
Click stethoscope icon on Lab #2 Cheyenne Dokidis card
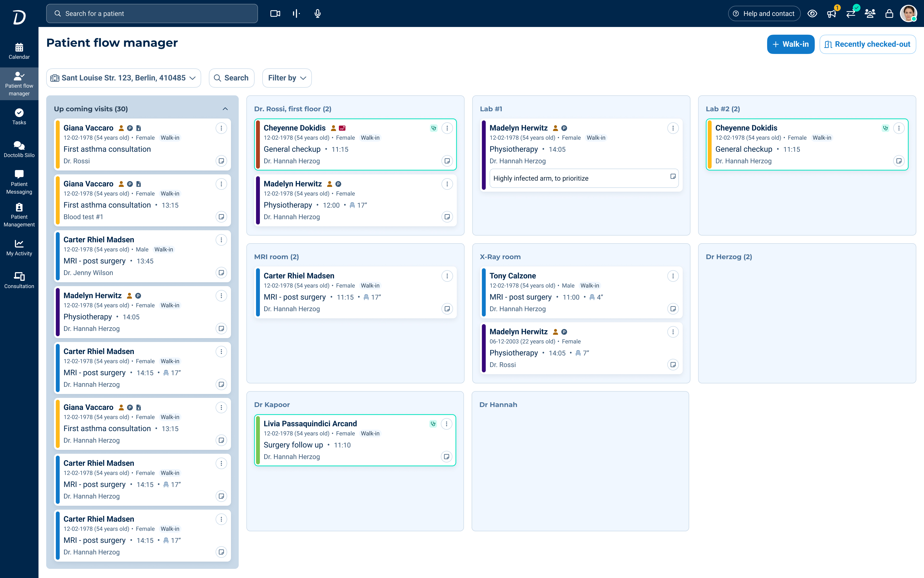[x=885, y=128]
